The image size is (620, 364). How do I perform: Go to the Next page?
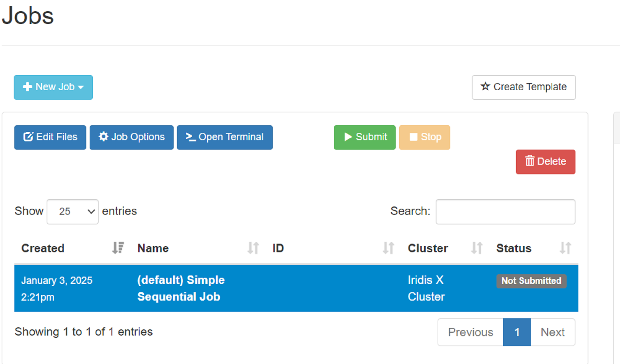click(x=552, y=332)
